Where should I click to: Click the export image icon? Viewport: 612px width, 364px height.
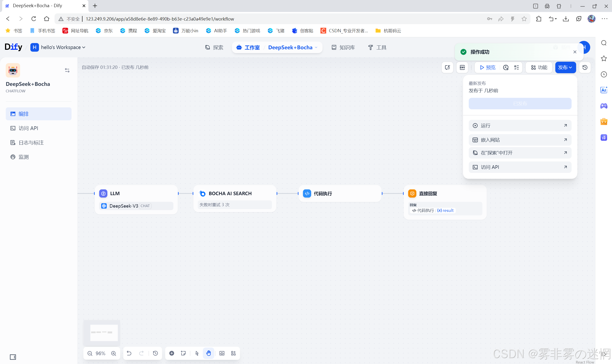click(222, 353)
